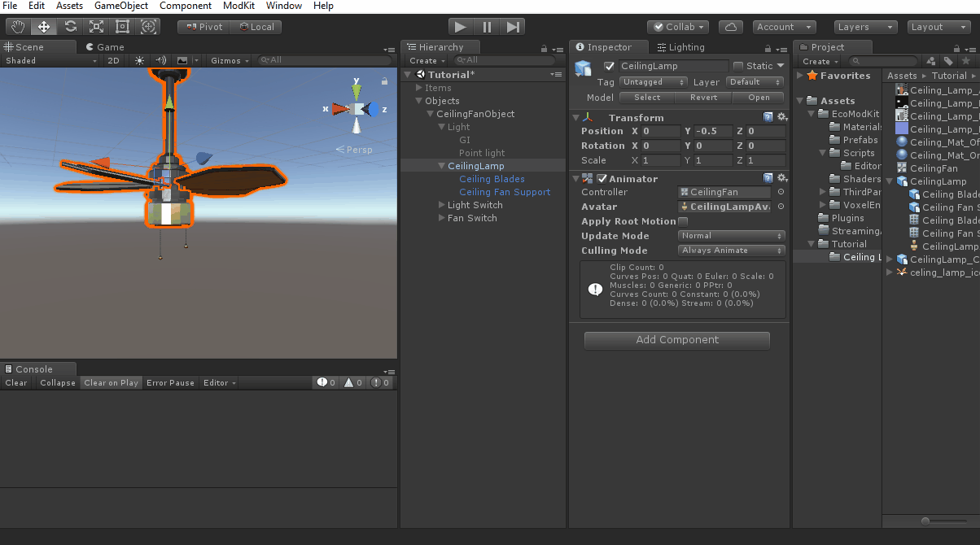The width and height of the screenshot is (980, 545).
Task: Open the Culling Mode dropdown
Action: tap(731, 251)
